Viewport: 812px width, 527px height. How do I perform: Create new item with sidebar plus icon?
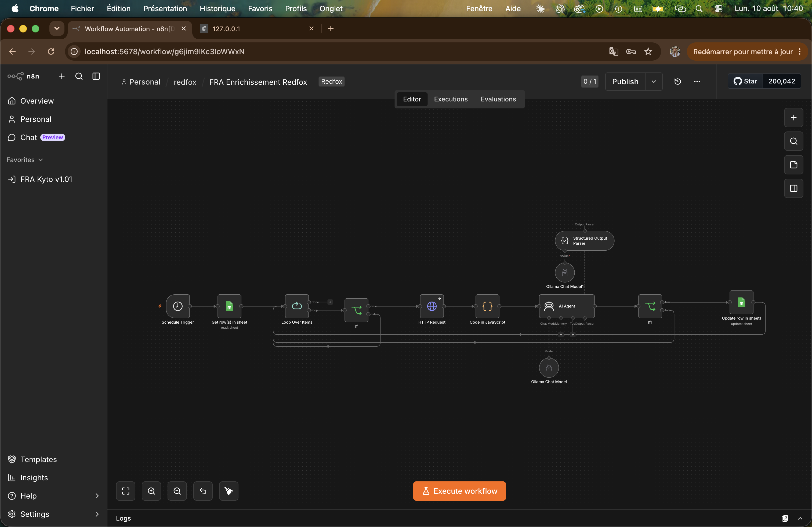62,76
